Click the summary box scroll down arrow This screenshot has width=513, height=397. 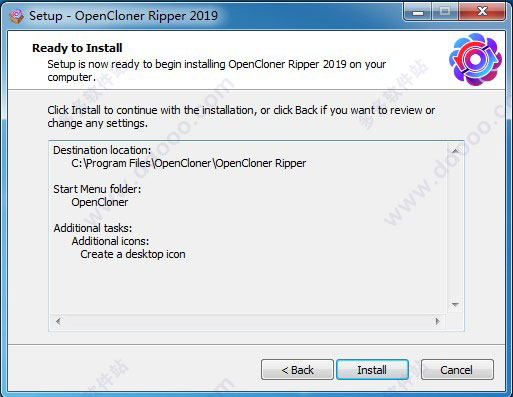pyautogui.click(x=455, y=305)
